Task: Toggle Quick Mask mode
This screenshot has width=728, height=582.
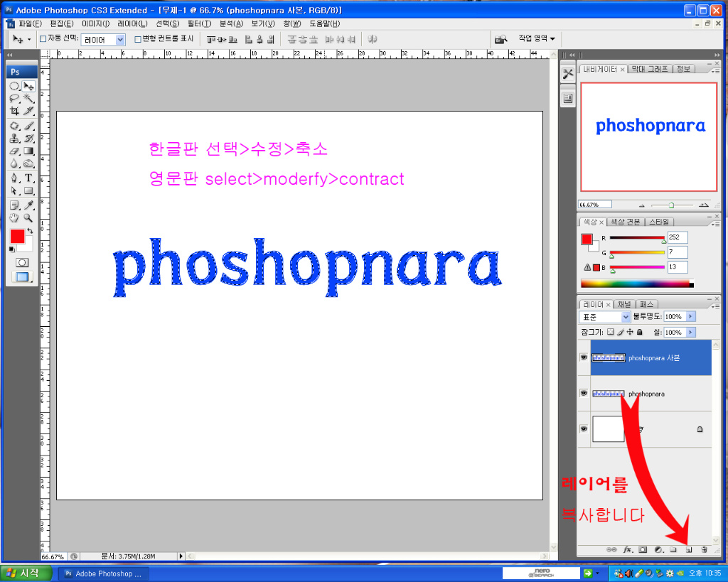Action: pyautogui.click(x=22, y=263)
